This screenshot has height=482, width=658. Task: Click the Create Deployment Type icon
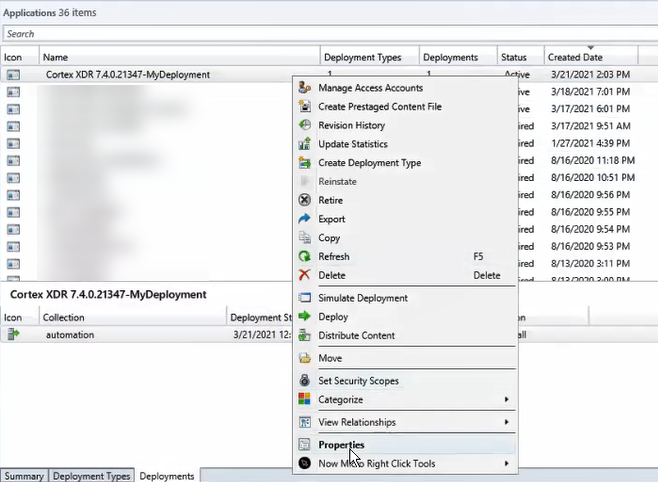(305, 163)
